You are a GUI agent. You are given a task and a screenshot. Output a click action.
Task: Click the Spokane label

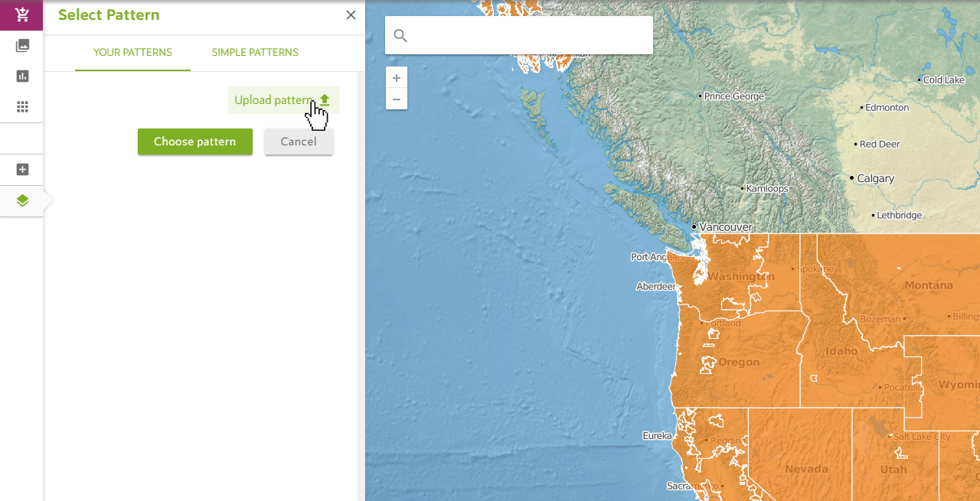816,268
